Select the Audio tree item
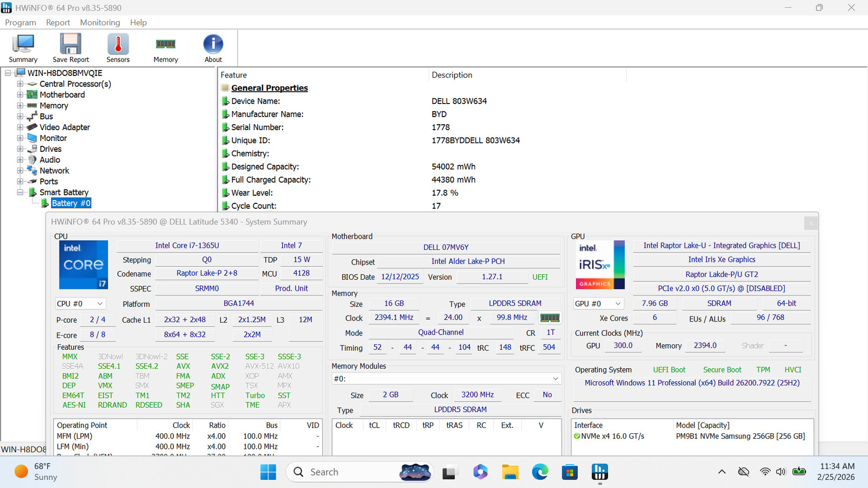 click(x=50, y=160)
